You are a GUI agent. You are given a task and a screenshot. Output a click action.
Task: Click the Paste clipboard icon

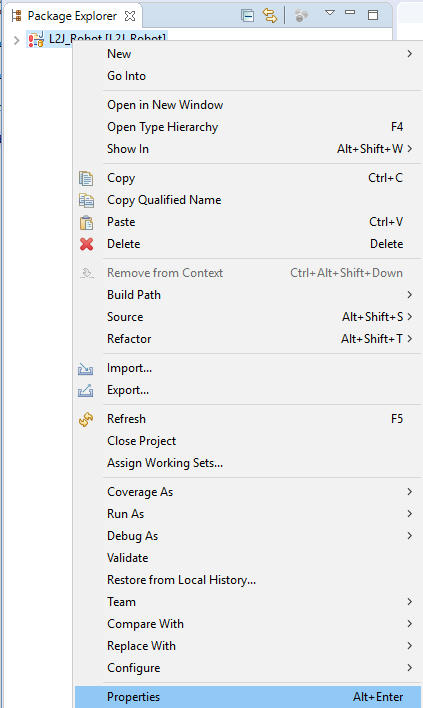point(86,222)
